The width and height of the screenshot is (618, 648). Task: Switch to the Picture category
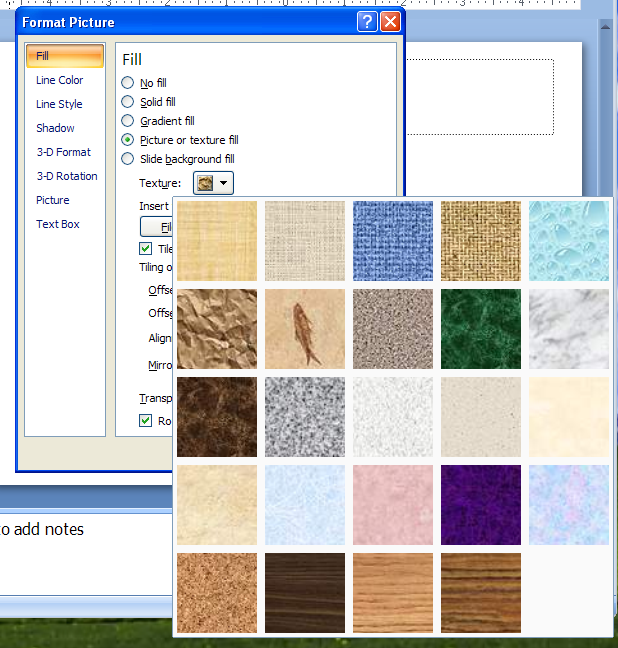(x=52, y=200)
